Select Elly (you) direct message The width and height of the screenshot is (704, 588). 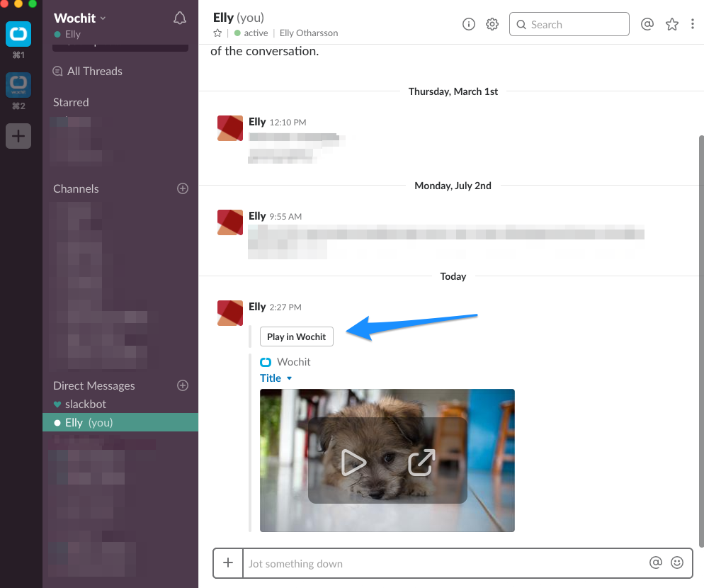120,422
